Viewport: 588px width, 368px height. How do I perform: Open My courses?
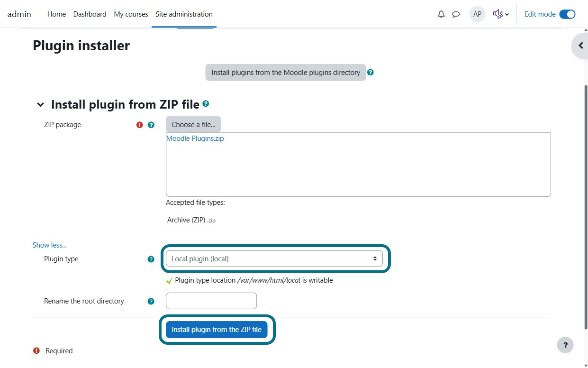pyautogui.click(x=131, y=14)
